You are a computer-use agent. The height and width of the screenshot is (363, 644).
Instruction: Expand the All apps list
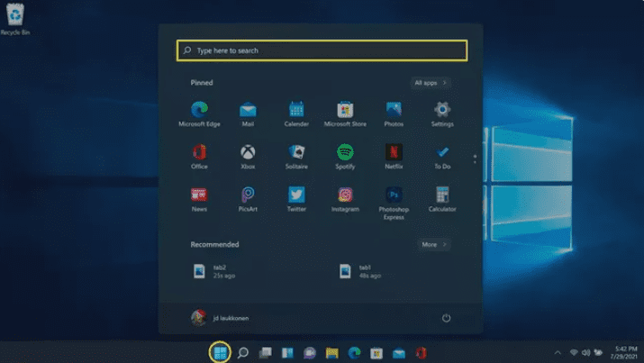point(431,83)
